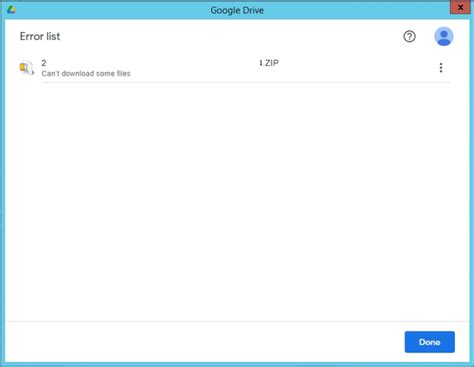The height and width of the screenshot is (367, 474).
Task: Click the ".ZIP" file name text
Action: pos(269,63)
